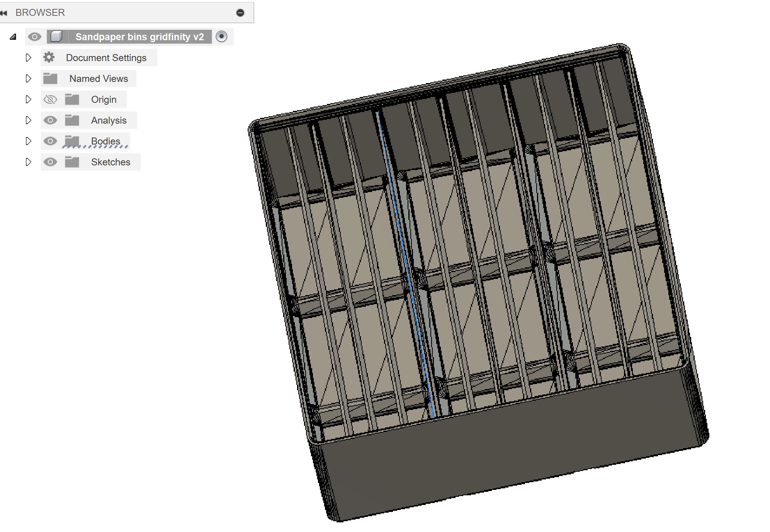Click the Bodies folder icon
Viewport: 770px width, 532px height.
[x=72, y=141]
